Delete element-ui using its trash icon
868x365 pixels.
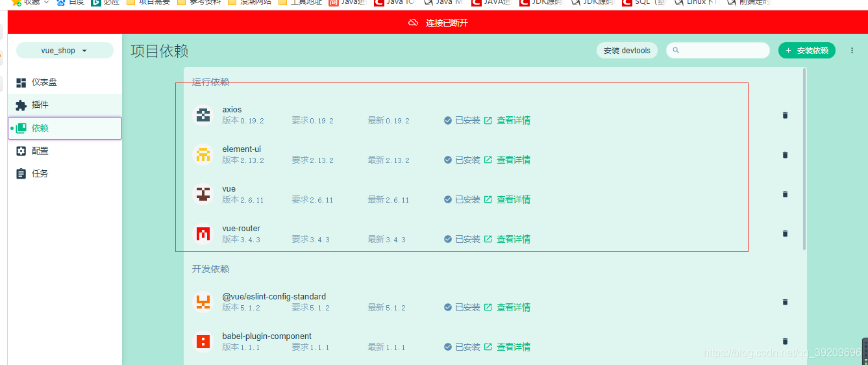[x=785, y=155]
